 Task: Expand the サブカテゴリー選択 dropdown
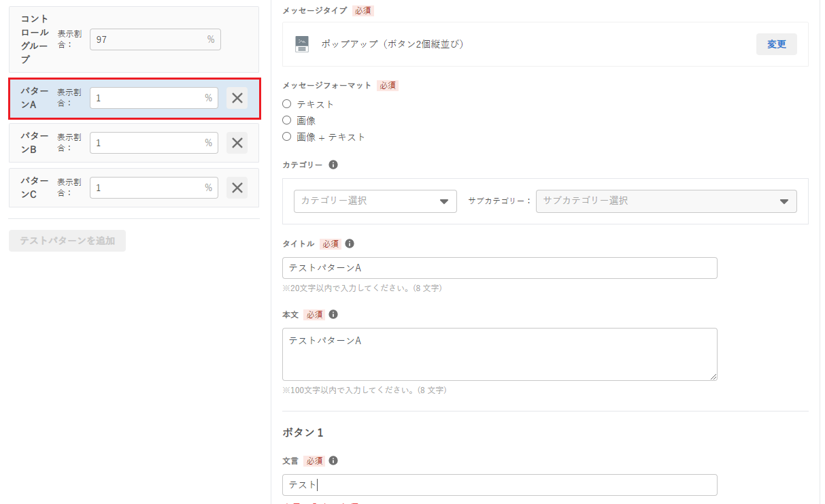pyautogui.click(x=666, y=201)
